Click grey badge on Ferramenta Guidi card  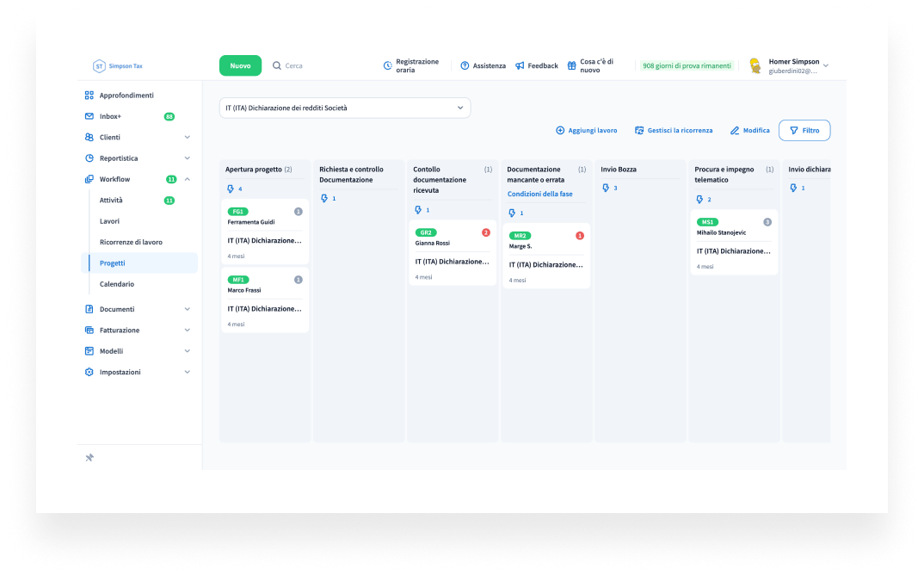299,212
